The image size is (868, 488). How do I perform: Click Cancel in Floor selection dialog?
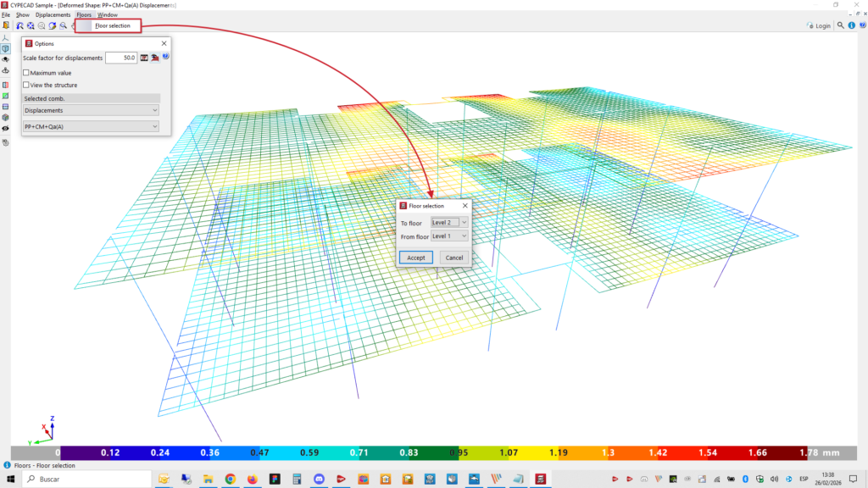pyautogui.click(x=453, y=258)
